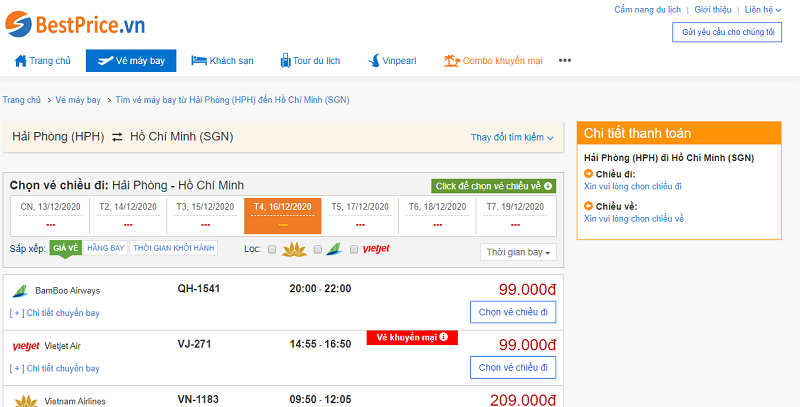Screen dimensions: 800x407
Task: Click the Vietjet filter logo
Action: coord(376,249)
